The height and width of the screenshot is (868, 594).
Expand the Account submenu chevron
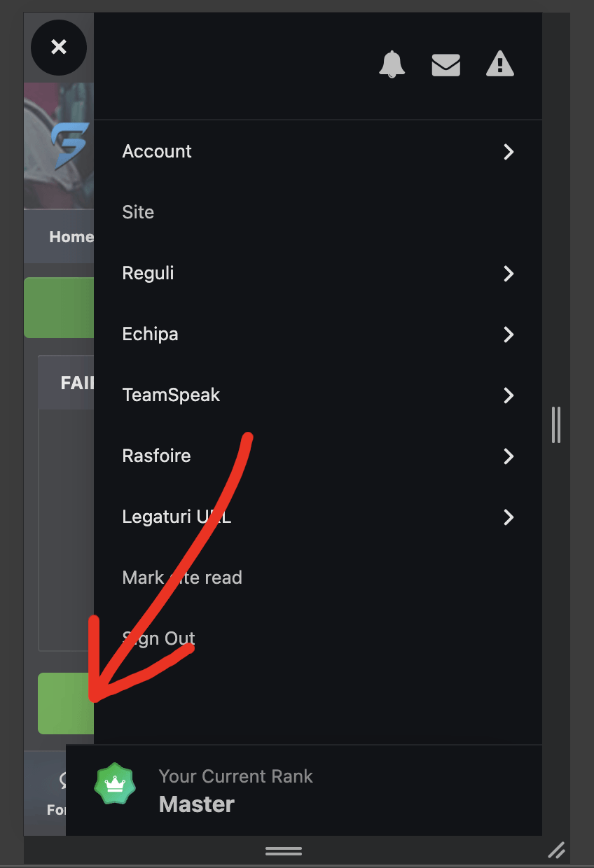[x=509, y=152]
